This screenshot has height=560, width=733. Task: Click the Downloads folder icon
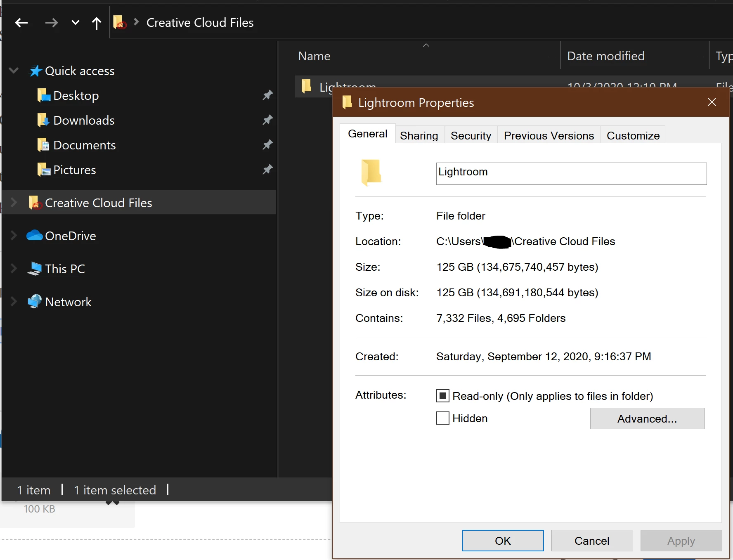(44, 120)
